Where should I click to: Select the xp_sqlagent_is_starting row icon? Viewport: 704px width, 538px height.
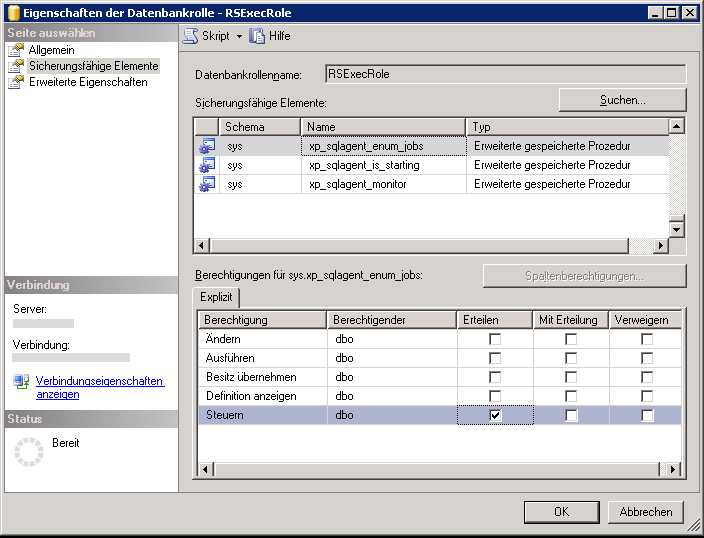207,165
